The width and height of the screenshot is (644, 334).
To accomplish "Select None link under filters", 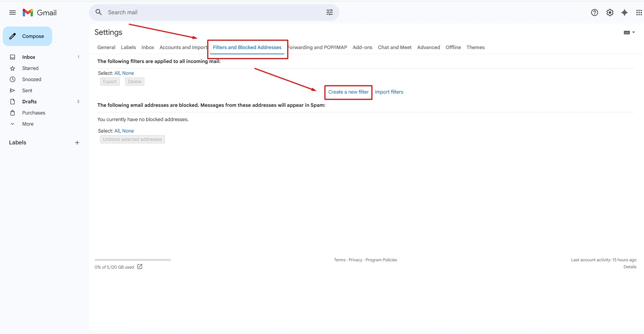I will click(128, 73).
